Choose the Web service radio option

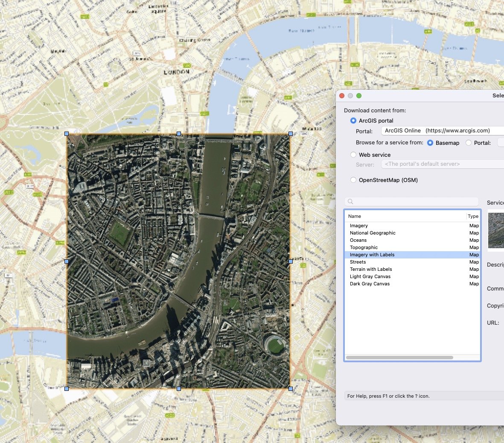(x=353, y=155)
